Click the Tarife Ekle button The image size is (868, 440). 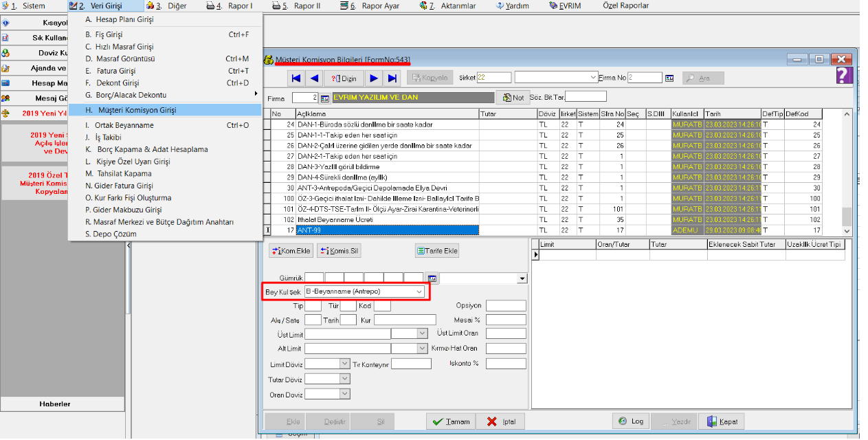(x=437, y=251)
